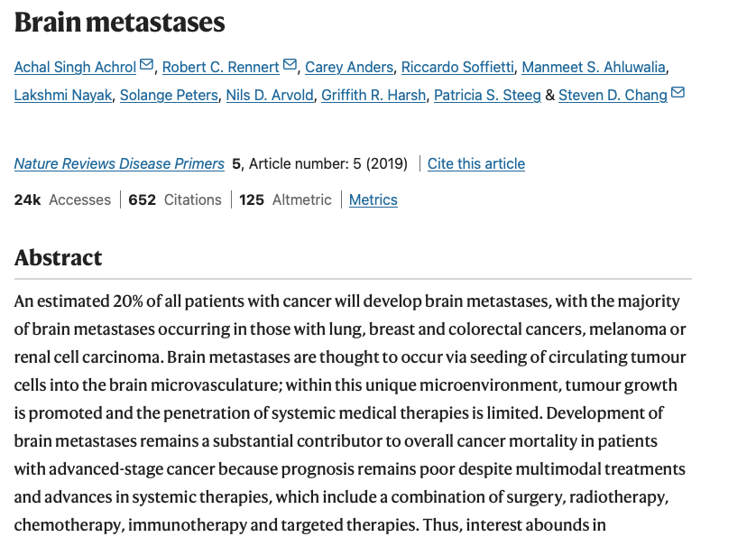Open Robert C. Rennert author profile
Image resolution: width=756 pixels, height=537 pixels.
click(x=220, y=67)
